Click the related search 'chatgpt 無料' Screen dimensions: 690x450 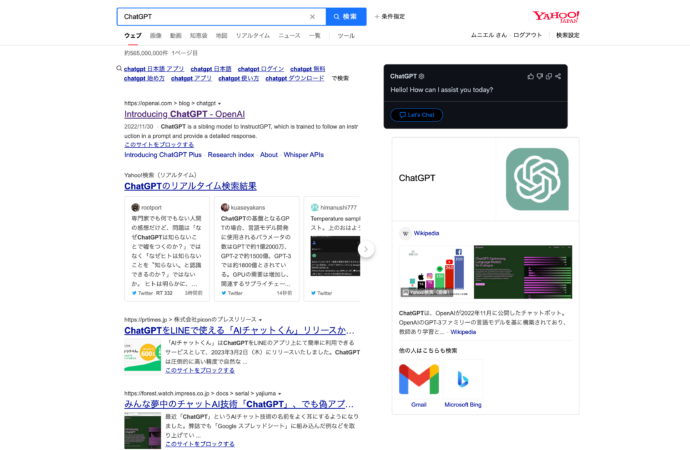308,69
